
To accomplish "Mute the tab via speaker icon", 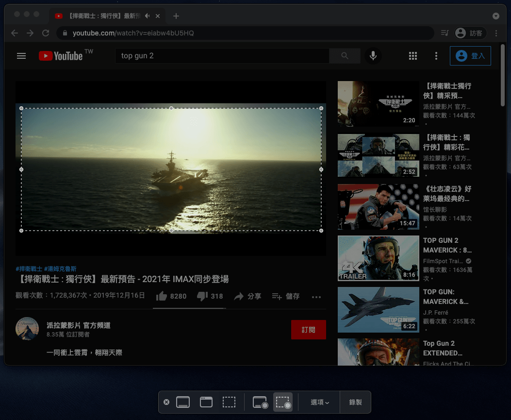I will pyautogui.click(x=148, y=16).
